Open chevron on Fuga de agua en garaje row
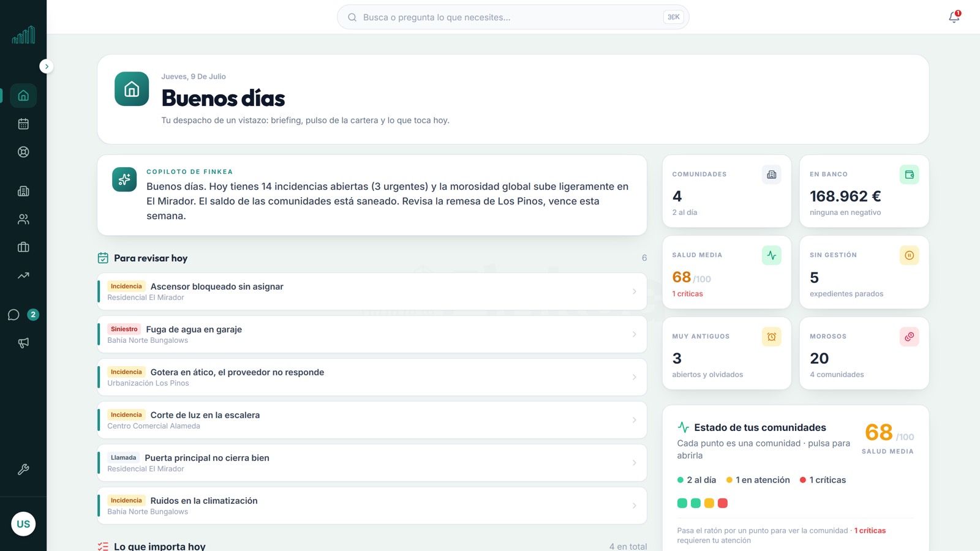 (x=634, y=334)
